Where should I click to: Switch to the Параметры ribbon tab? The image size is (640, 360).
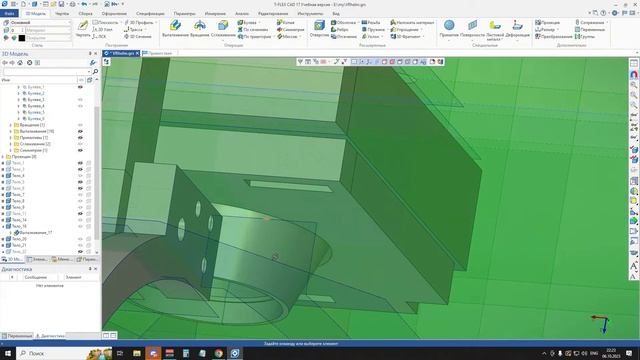pos(184,13)
